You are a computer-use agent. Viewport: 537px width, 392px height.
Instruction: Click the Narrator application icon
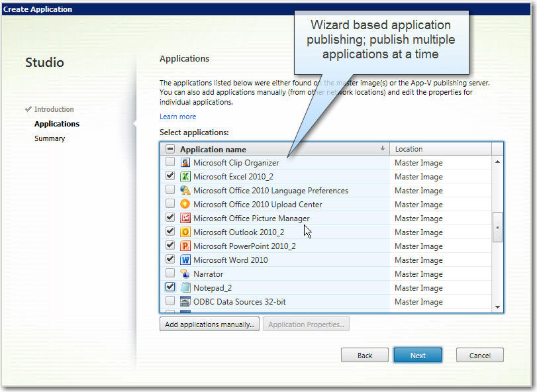185,274
